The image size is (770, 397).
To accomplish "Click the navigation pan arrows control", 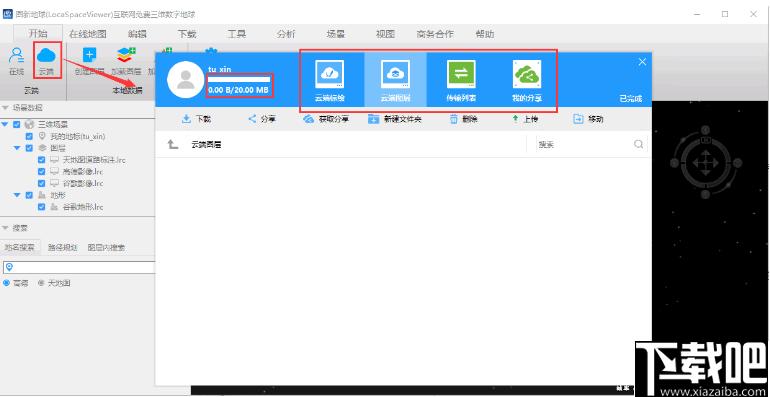I will 705,163.
